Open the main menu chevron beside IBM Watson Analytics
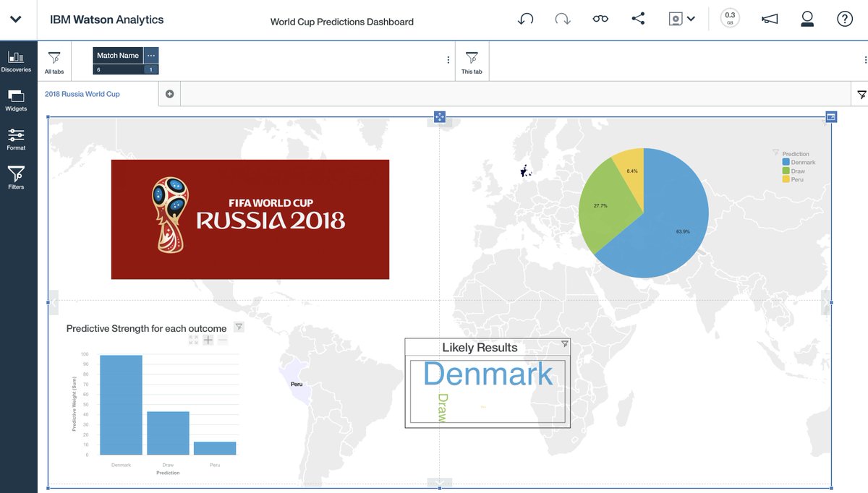Viewport: 868px width, 493px height. pyautogui.click(x=15, y=20)
